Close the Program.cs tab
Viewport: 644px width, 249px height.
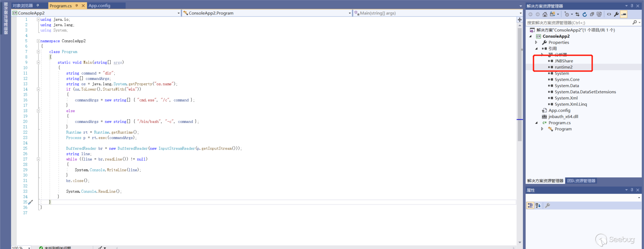click(83, 6)
